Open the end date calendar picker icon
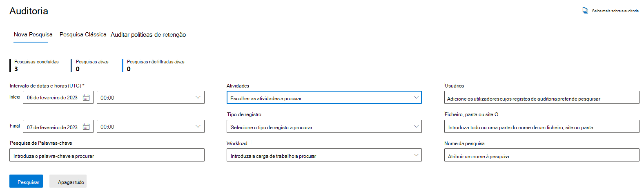Viewport: 644px width, 195px height. (x=86, y=127)
